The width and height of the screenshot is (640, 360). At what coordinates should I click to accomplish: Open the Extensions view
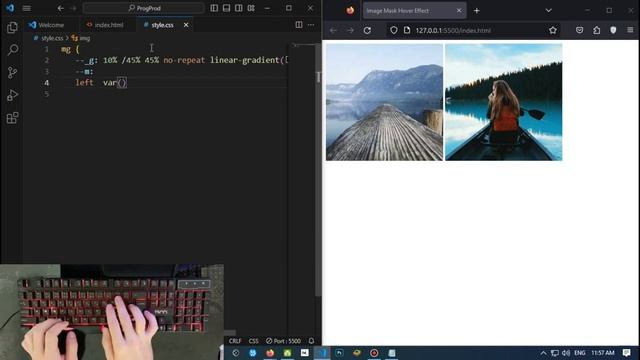point(12,118)
